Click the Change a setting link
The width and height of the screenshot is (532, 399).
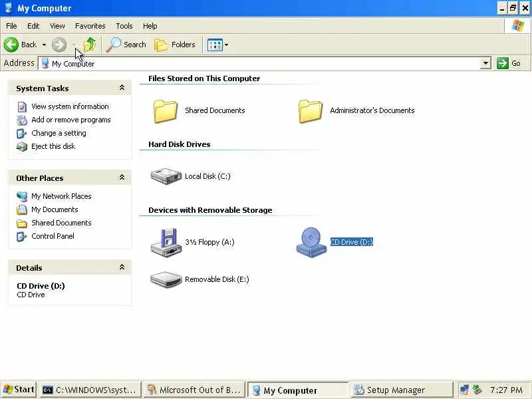click(59, 133)
